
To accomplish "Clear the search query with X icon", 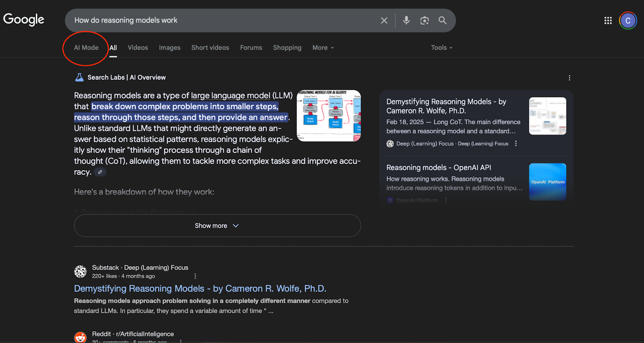I will 384,21.
